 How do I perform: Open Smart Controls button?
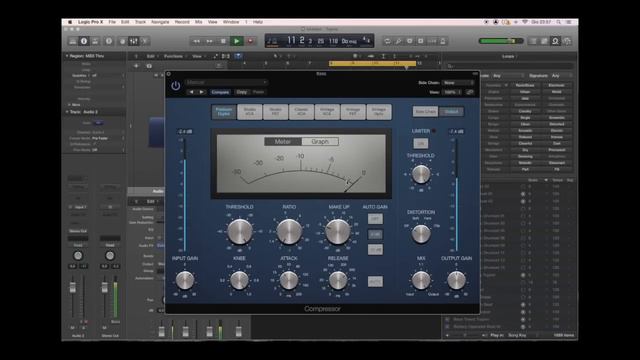pyautogui.click(x=122, y=41)
